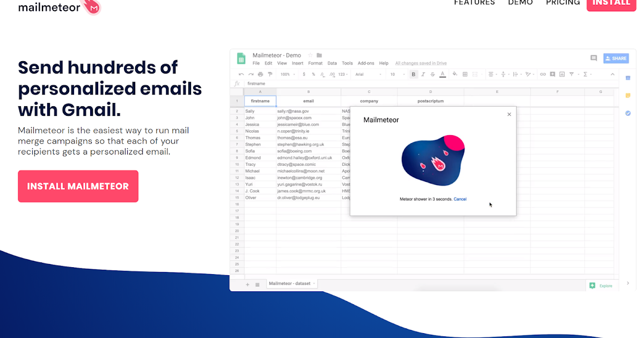Open the Insert menu in Sheets
Image resolution: width=644 pixels, height=338 pixels.
(297, 63)
